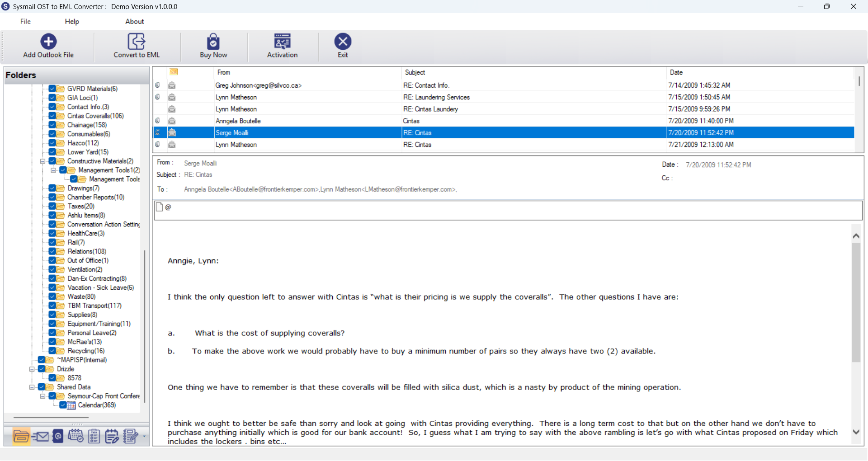
Task: Uncheck the Waste(80) folder checkbox
Action: point(52,296)
